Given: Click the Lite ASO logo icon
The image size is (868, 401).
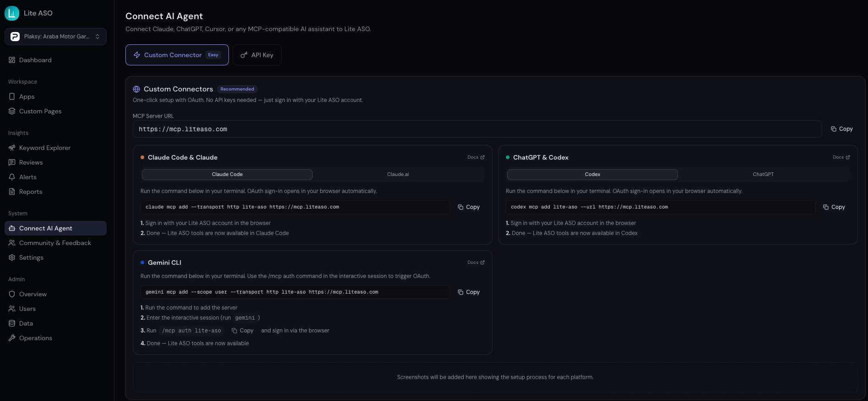Looking at the screenshot, I should pyautogui.click(x=12, y=13).
